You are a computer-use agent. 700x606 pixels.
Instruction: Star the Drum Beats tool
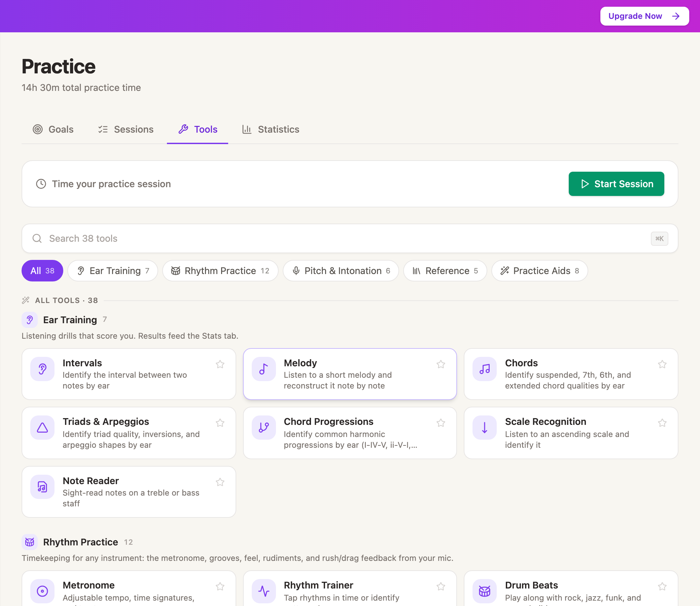click(x=662, y=586)
